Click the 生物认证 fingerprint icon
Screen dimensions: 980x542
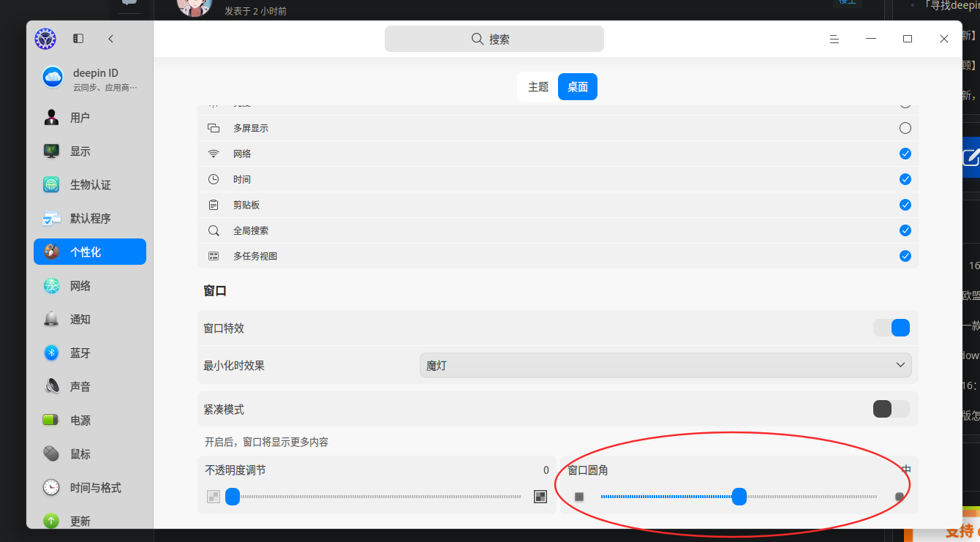[51, 185]
